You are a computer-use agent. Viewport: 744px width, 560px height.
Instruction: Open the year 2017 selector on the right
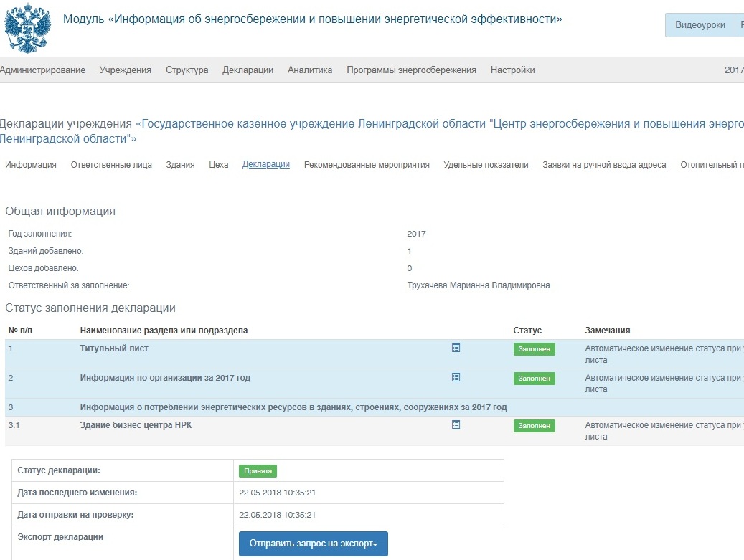tap(735, 70)
